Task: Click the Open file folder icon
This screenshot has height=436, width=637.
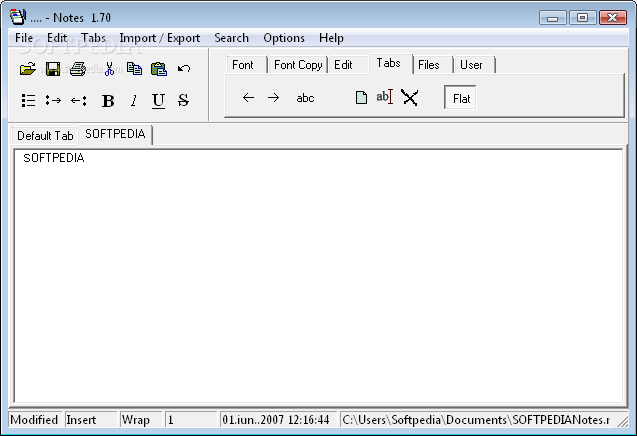Action: pyautogui.click(x=28, y=69)
